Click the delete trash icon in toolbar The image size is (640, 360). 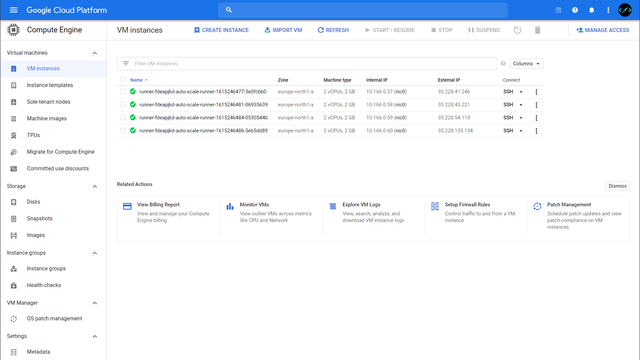coord(538,30)
